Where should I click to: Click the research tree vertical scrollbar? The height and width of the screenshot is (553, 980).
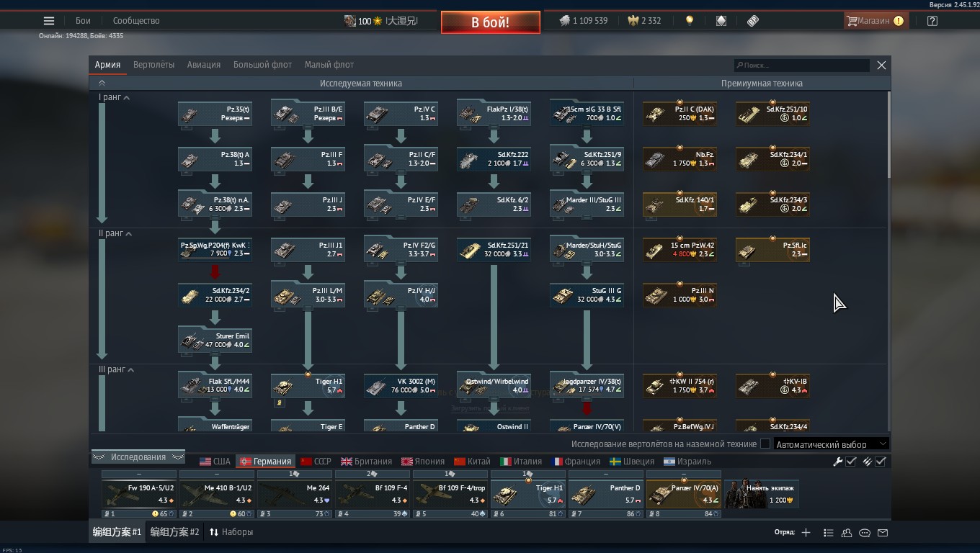point(888,135)
